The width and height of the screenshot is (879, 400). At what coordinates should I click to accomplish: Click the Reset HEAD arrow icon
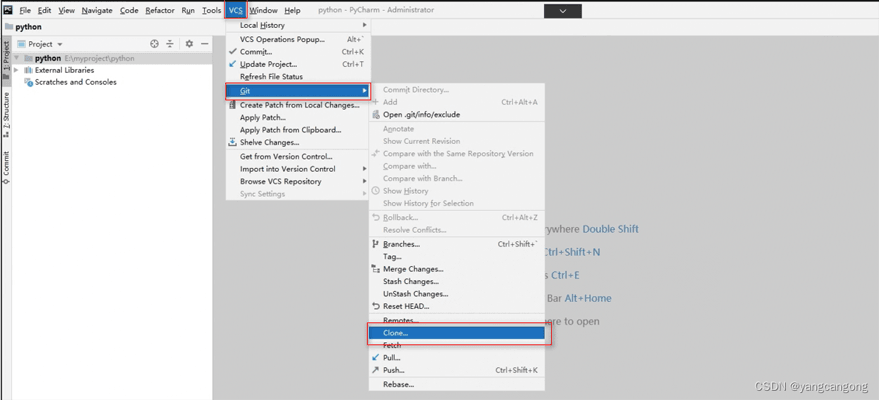tap(376, 306)
